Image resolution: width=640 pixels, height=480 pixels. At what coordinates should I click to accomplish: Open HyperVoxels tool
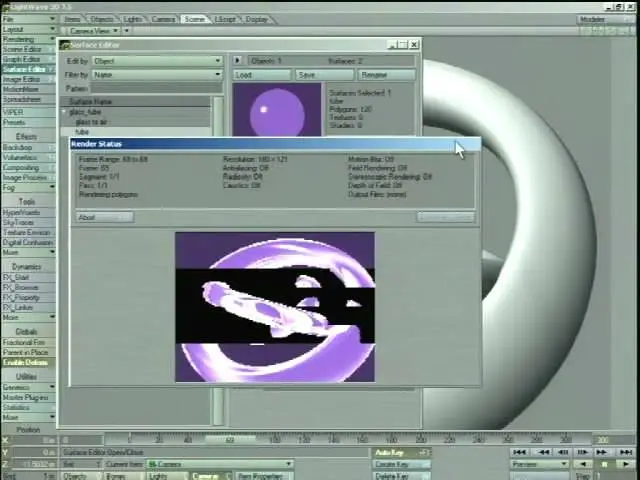coord(29,212)
